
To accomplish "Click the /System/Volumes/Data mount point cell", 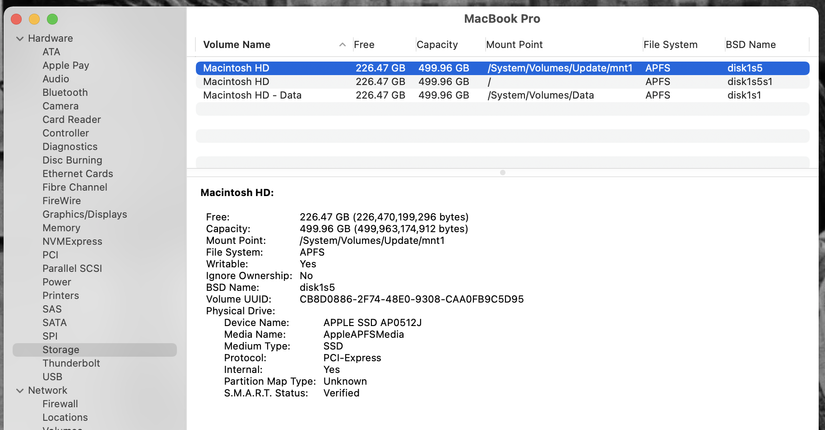I will click(541, 95).
